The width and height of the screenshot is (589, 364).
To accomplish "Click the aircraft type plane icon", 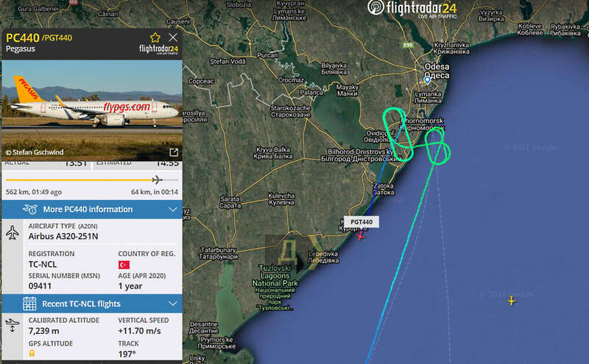I will click(13, 232).
